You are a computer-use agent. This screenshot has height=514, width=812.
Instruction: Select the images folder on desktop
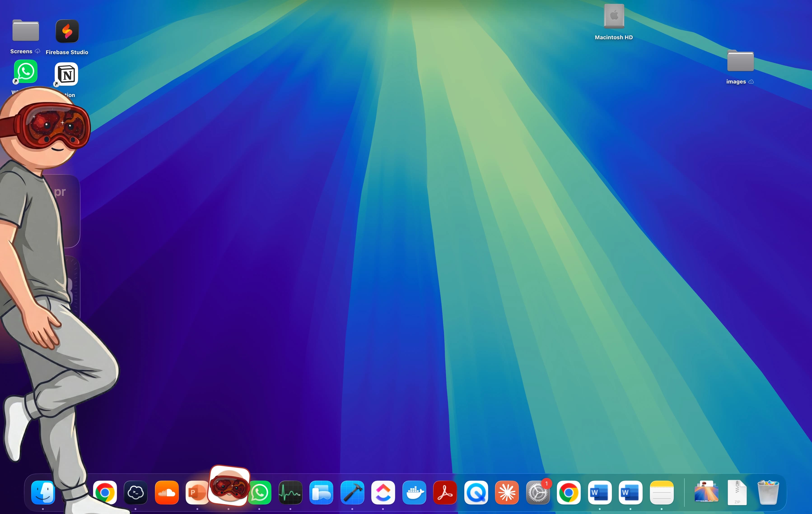(740, 61)
